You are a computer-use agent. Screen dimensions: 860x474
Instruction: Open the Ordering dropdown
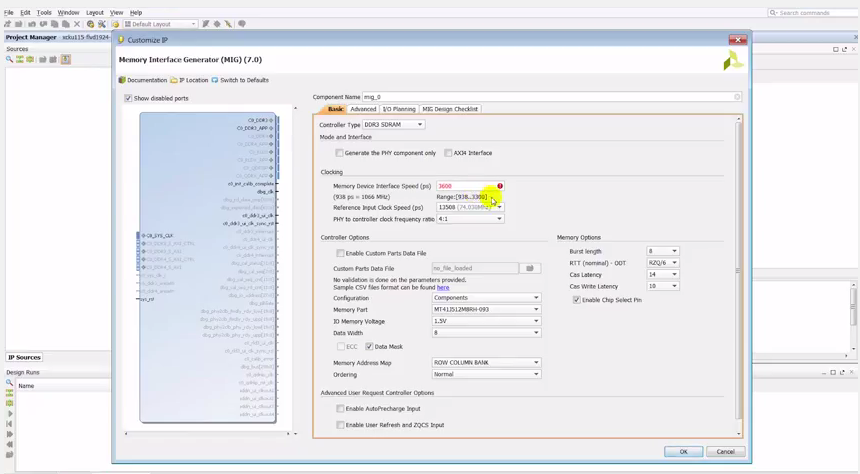coord(486,374)
